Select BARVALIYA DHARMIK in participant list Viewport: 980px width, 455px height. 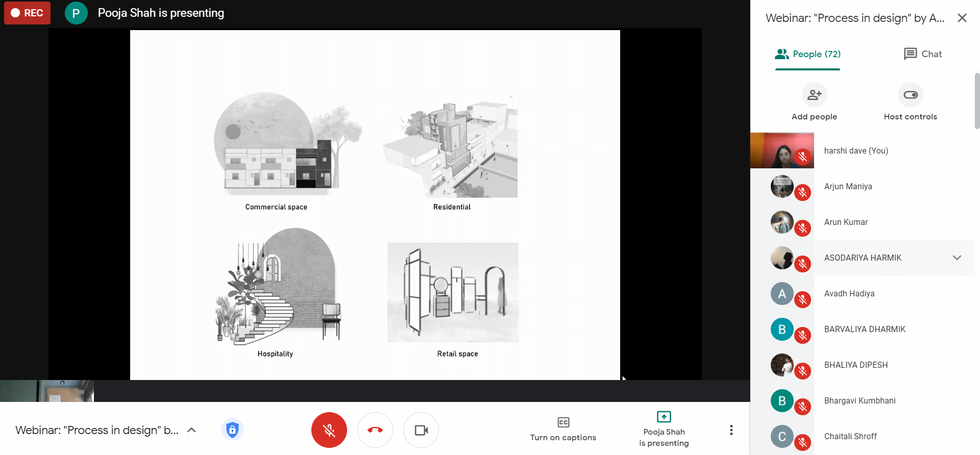[865, 329]
